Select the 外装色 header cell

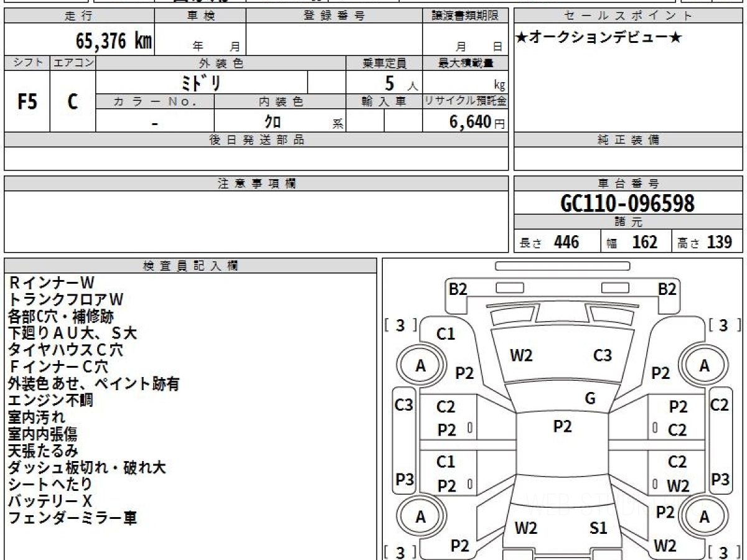coord(221,63)
